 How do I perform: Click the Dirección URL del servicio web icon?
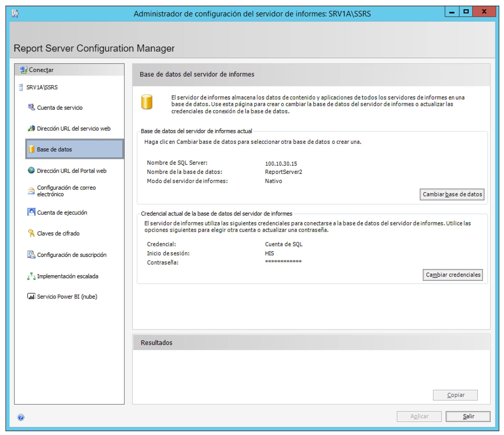[31, 128]
